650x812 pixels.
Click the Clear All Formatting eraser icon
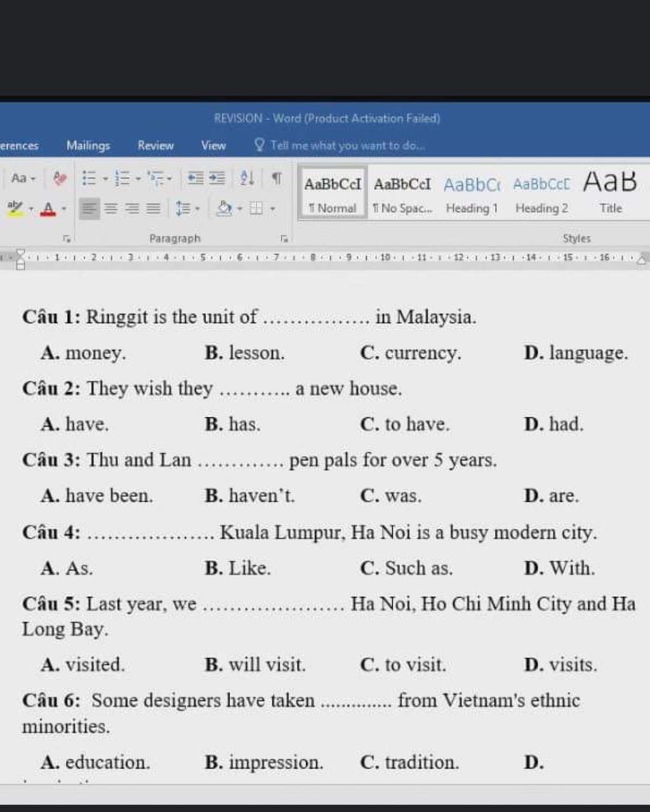pyautogui.click(x=60, y=178)
